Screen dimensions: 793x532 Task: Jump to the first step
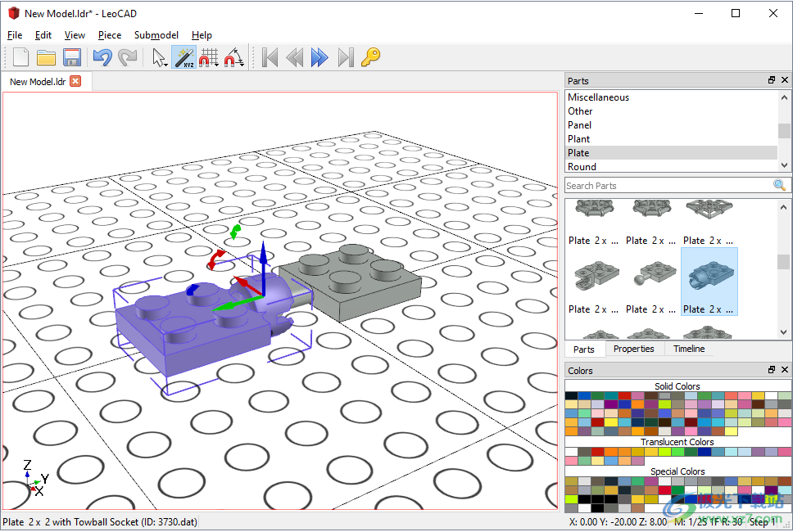point(270,57)
